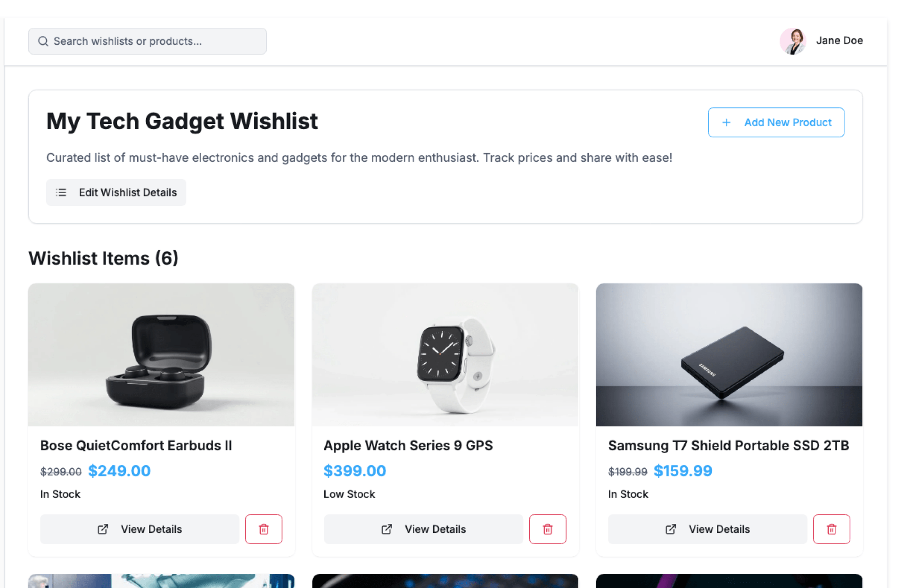This screenshot has height=588, width=905.
Task: Open Edit Wishlist Details
Action: coord(116,193)
